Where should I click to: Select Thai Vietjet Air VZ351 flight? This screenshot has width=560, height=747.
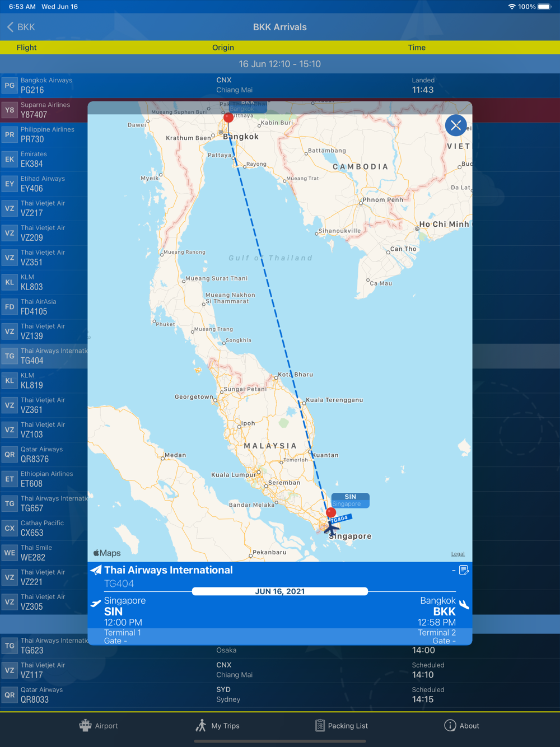(x=44, y=258)
